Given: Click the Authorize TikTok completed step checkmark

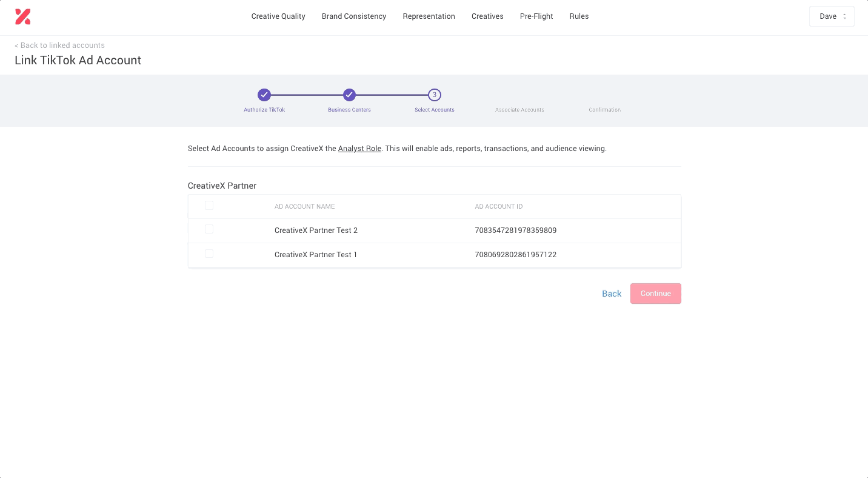Looking at the screenshot, I should pyautogui.click(x=264, y=95).
